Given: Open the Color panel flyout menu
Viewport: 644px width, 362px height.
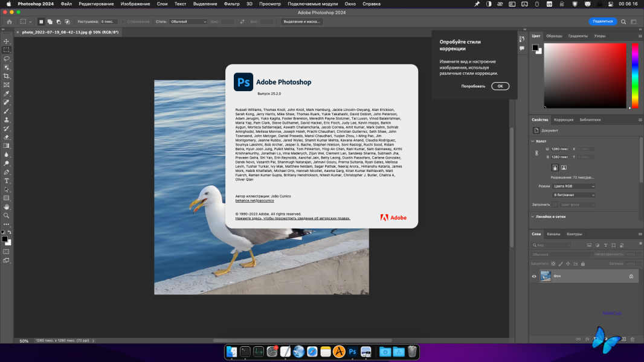Looking at the screenshot, I should click(640, 36).
